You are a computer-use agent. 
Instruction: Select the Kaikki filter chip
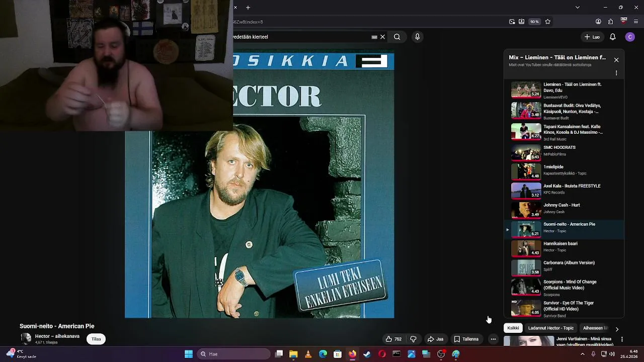coord(513,328)
